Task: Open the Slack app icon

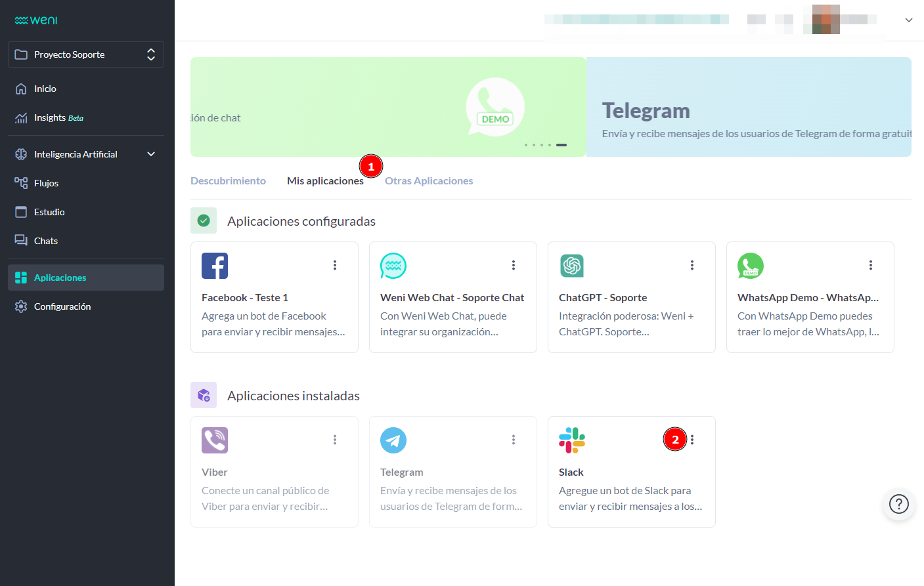Action: (571, 440)
